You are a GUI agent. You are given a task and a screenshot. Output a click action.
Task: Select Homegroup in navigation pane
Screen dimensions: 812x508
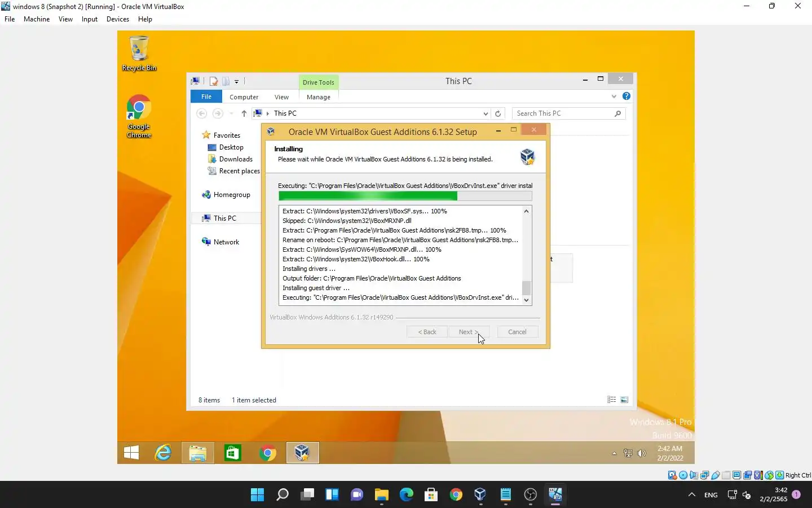click(231, 195)
